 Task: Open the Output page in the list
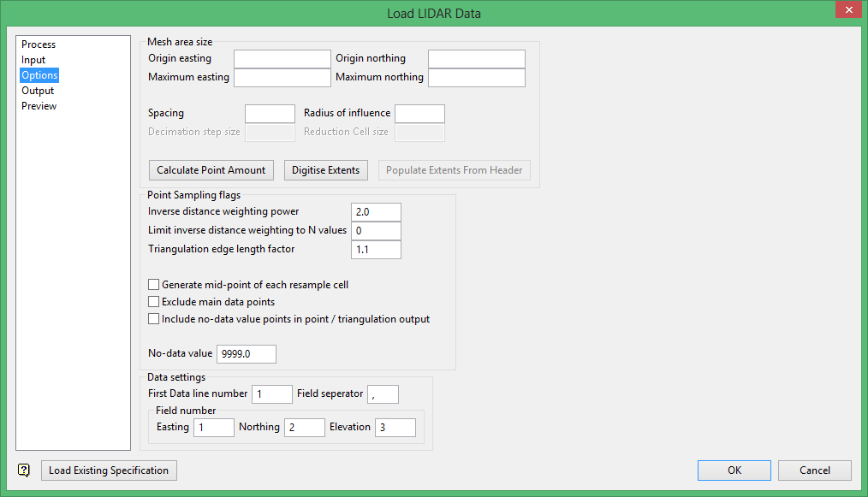pyautogui.click(x=38, y=91)
